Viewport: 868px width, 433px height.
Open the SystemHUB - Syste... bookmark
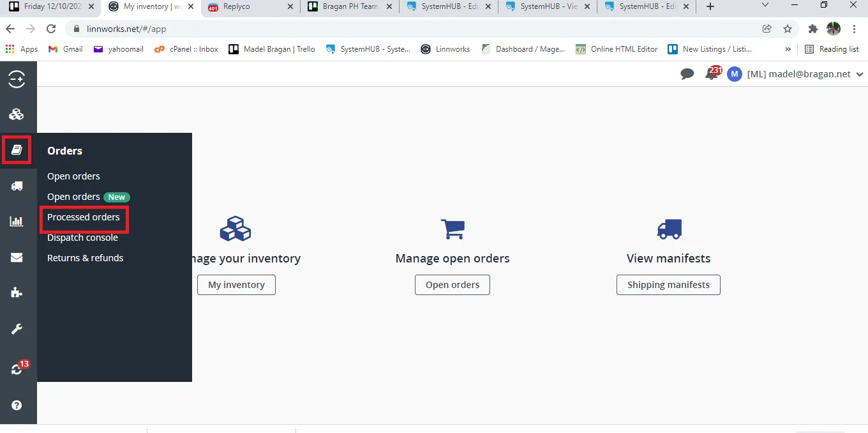click(x=368, y=49)
